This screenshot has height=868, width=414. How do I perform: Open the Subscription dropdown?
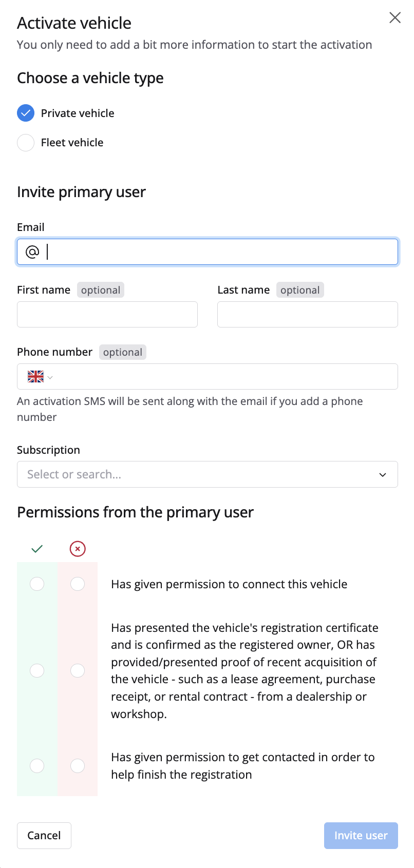pyautogui.click(x=200, y=474)
